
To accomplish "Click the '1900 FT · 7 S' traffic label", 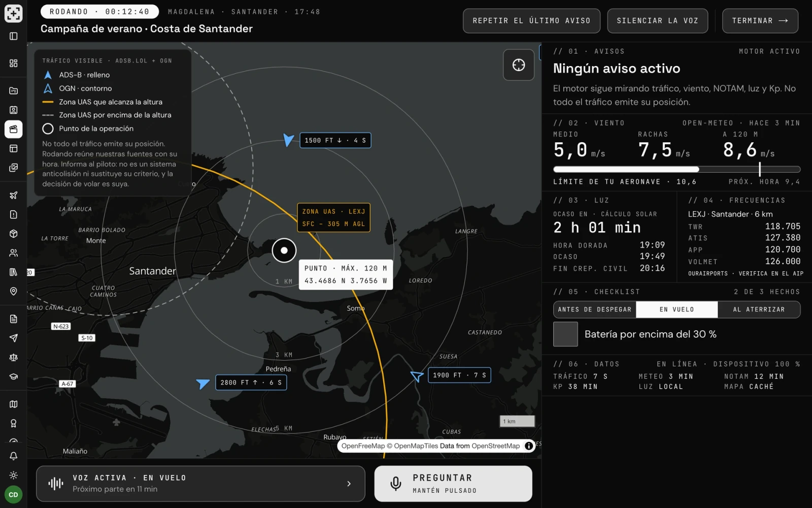I will [459, 375].
